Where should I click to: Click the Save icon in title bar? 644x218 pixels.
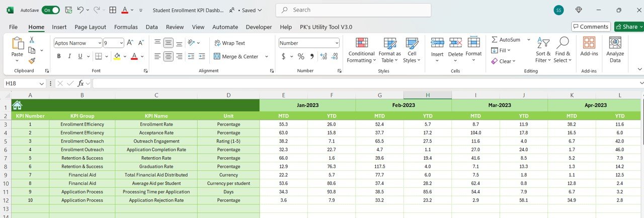(x=68, y=10)
